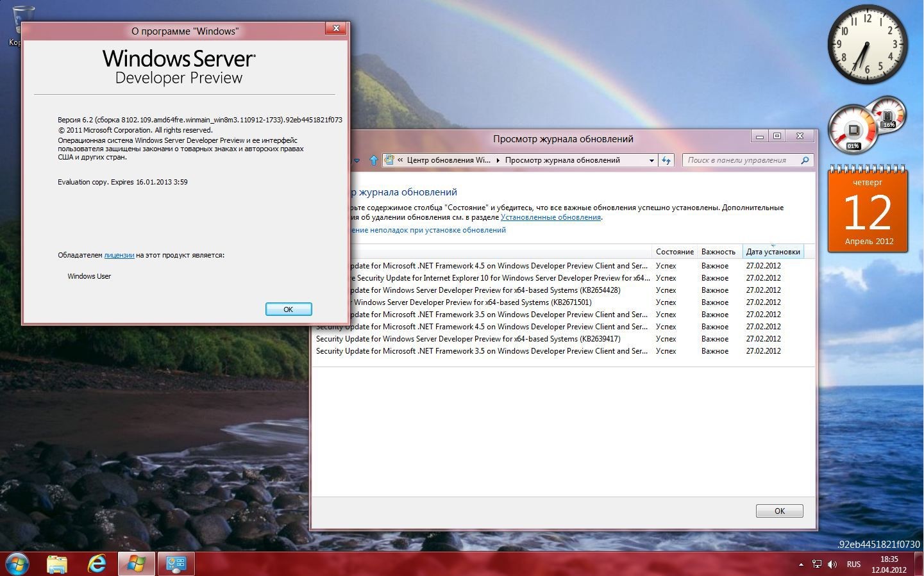Minimize the update history window
Viewport: 924px width, 576px height.
click(760, 136)
